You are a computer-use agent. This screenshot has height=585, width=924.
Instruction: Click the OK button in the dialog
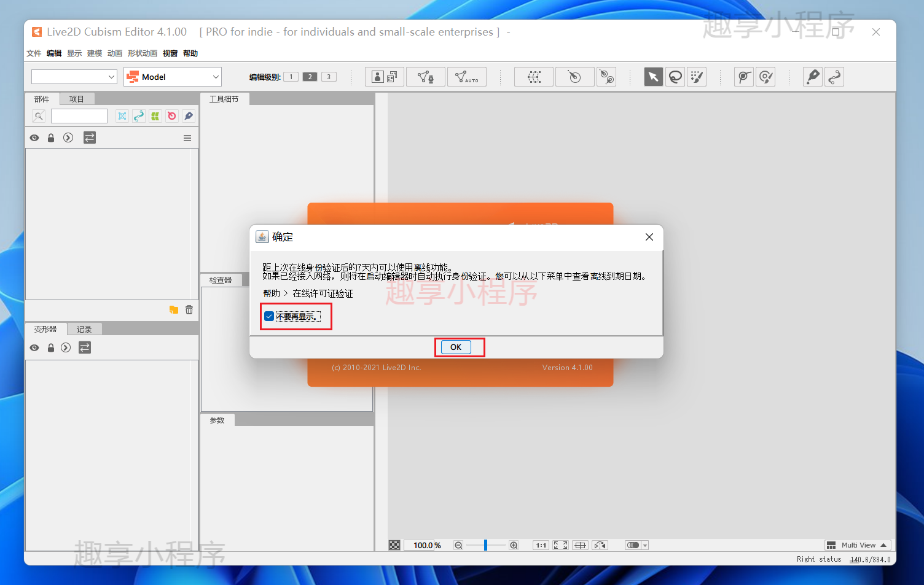coord(456,347)
